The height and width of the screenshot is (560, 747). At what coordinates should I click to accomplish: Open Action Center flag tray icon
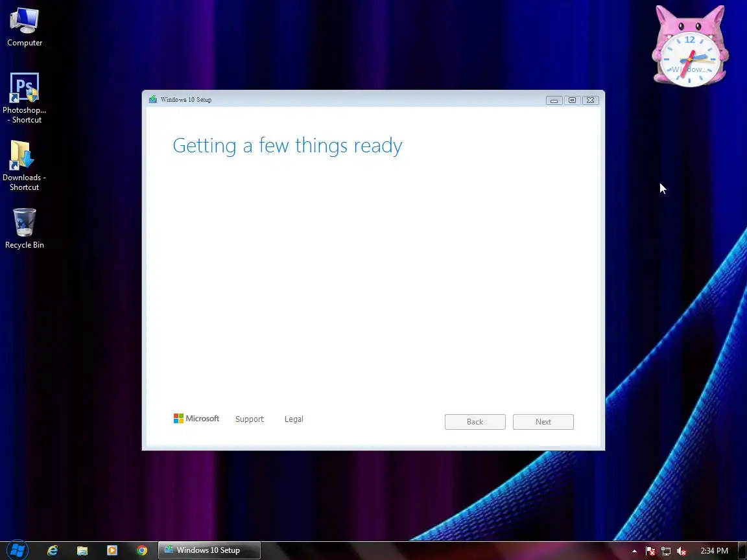(650, 551)
